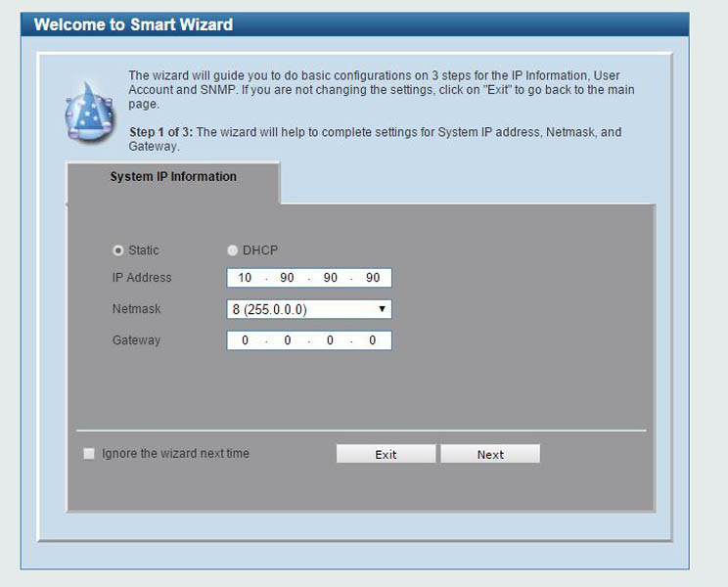728x587 pixels.
Task: Click the Netmask label
Action: coord(137,308)
